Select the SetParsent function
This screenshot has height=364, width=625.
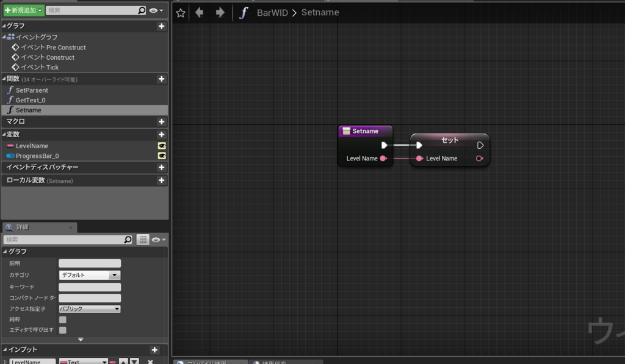tap(32, 90)
